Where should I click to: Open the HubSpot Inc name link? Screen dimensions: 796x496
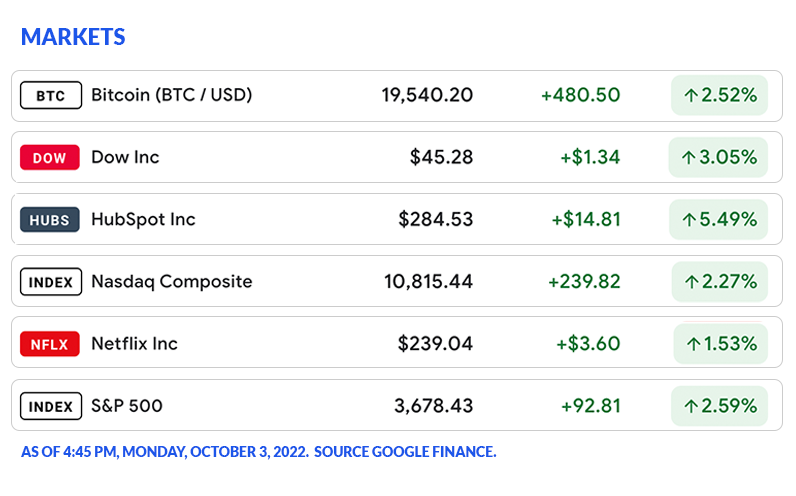point(143,220)
